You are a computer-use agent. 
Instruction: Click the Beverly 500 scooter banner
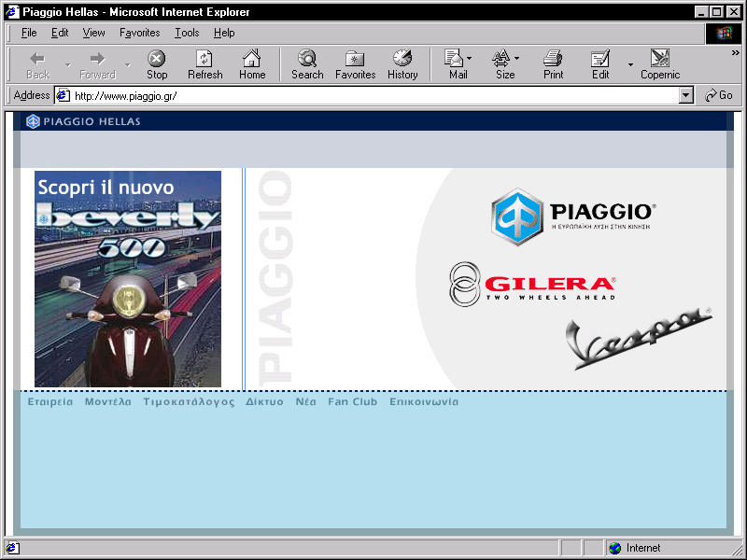coord(128,279)
